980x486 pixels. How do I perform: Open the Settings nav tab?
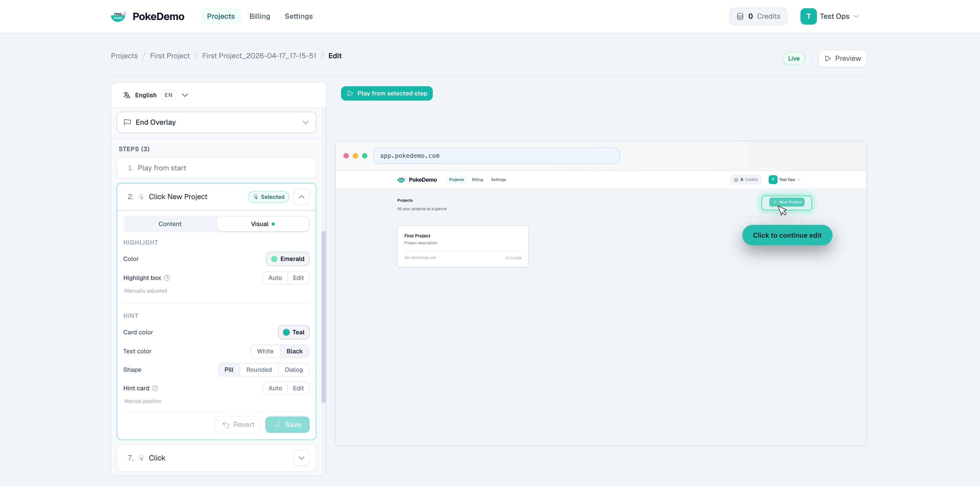click(x=299, y=16)
